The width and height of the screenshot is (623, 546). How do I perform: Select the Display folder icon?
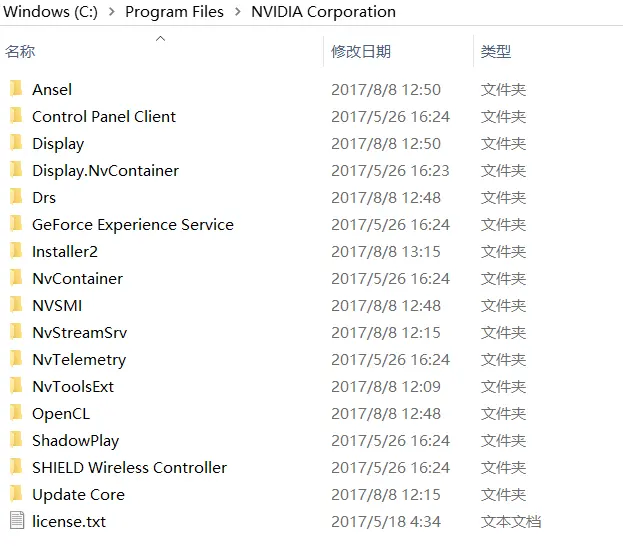point(16,142)
